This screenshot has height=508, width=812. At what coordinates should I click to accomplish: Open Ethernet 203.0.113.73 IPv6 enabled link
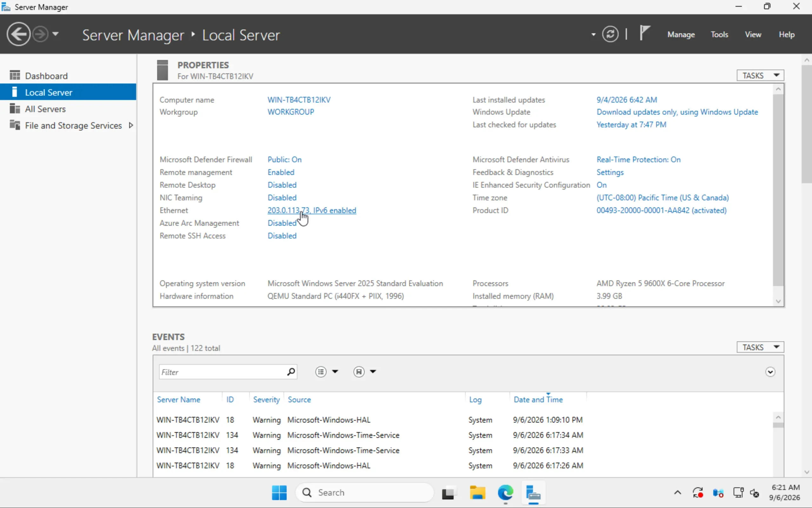point(312,211)
